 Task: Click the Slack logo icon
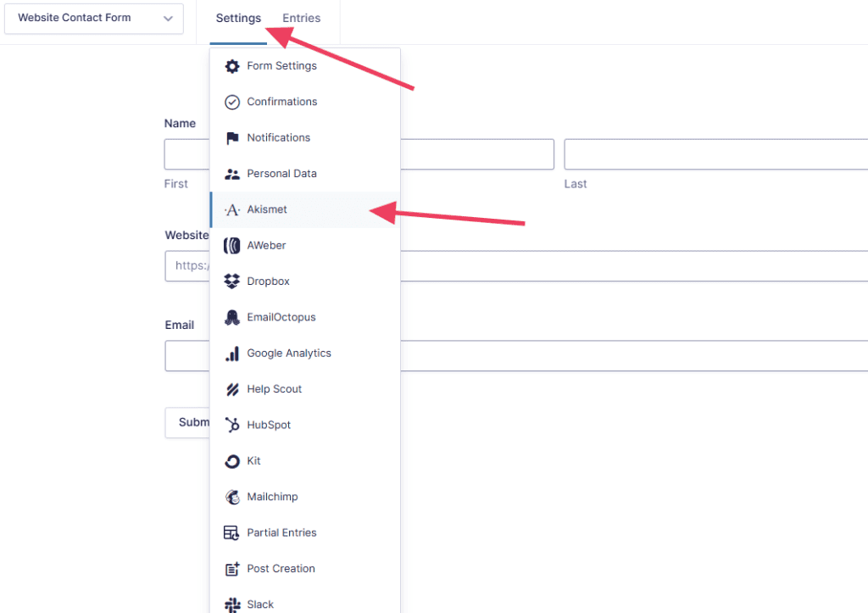pyautogui.click(x=232, y=605)
